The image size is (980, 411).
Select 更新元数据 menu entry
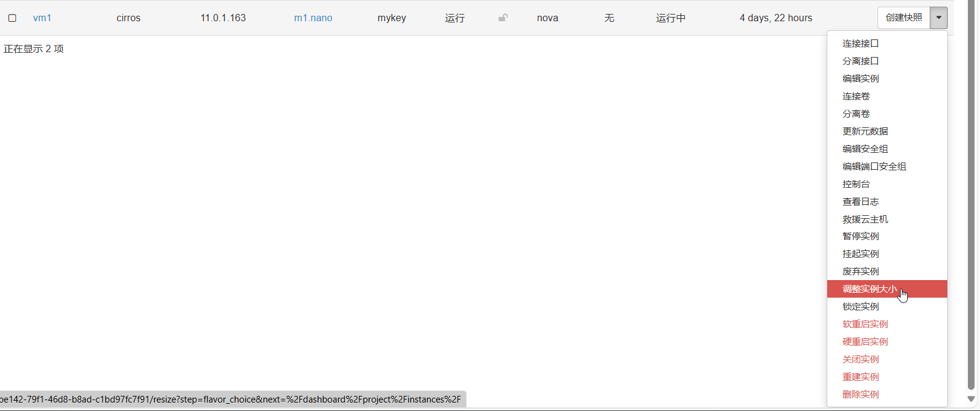pyautogui.click(x=887, y=132)
